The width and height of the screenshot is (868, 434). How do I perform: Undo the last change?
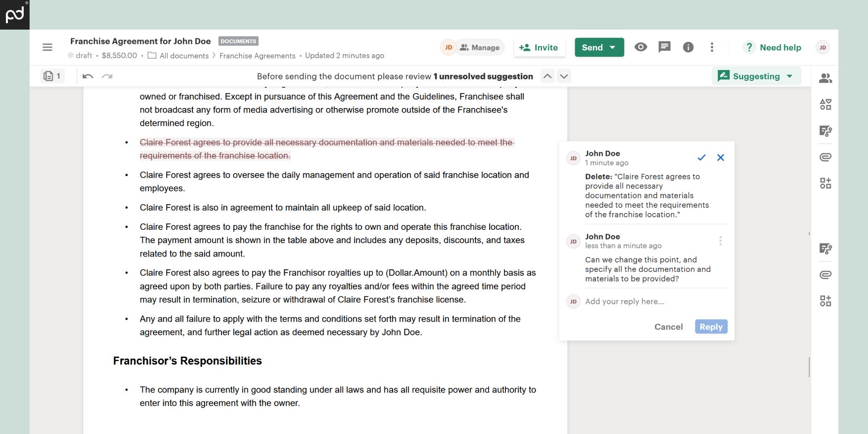click(x=88, y=76)
